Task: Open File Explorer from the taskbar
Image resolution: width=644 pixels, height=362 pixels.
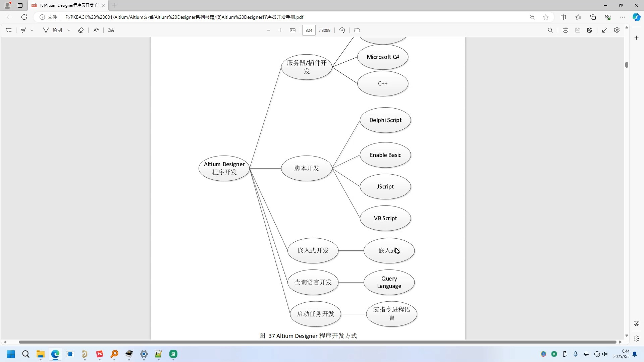Action: (x=41, y=354)
